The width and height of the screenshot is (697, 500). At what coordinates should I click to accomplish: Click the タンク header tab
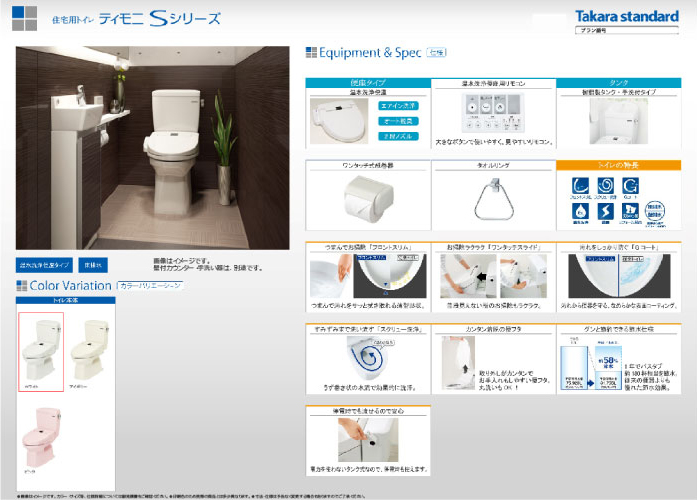[x=618, y=83]
